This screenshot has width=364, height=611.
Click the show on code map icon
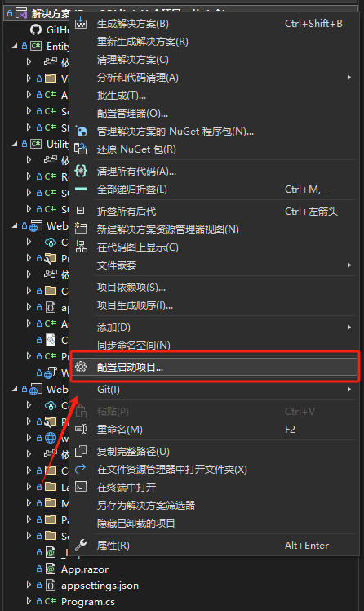coord(81,247)
